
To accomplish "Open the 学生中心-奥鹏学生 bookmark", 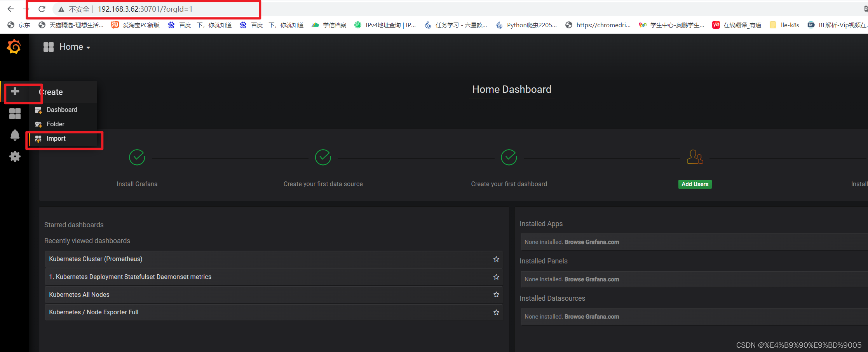I will (671, 25).
